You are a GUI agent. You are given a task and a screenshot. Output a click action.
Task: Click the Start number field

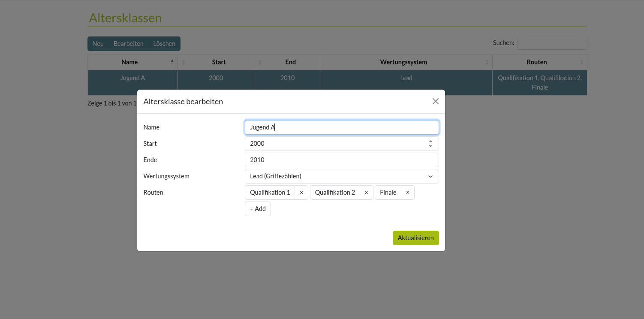(x=334, y=144)
